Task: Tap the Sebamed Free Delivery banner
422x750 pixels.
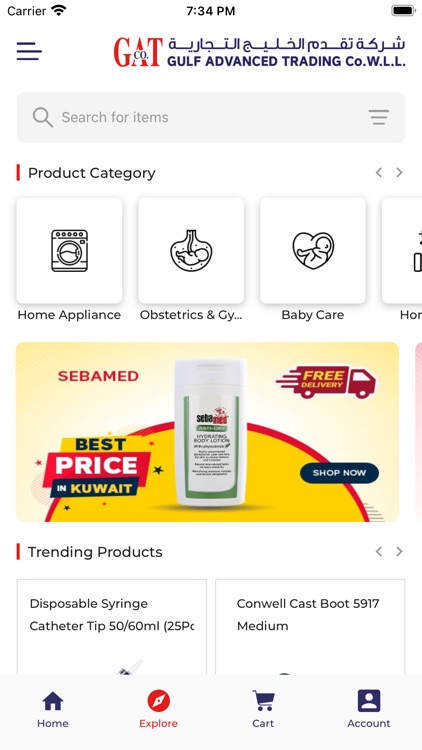Action: pos(207,432)
